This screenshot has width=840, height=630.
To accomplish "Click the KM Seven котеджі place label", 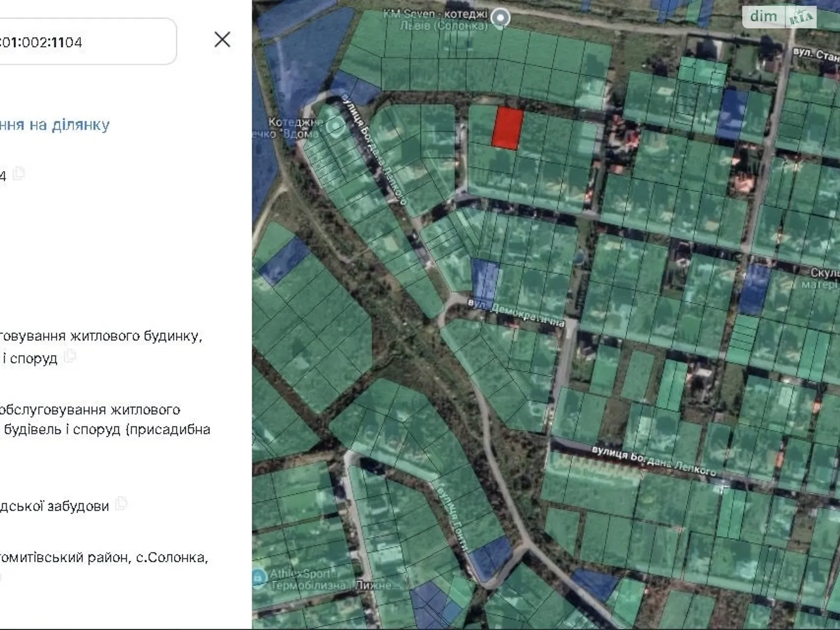I will (x=435, y=19).
